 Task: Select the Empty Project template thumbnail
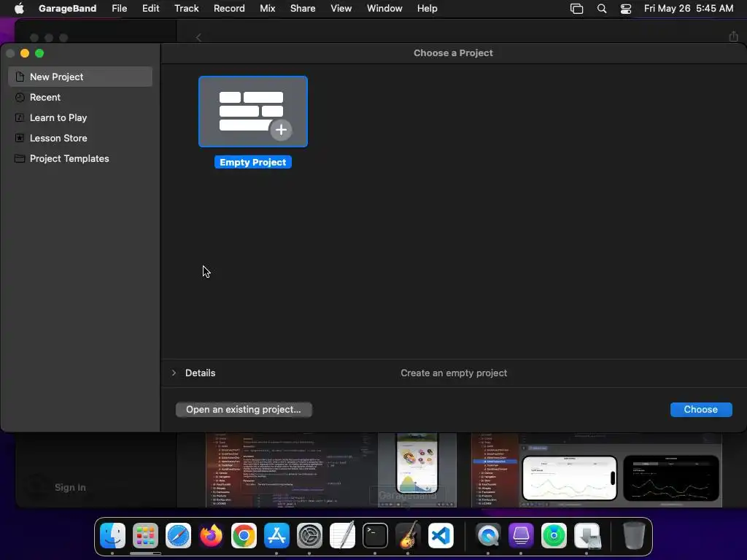point(253,112)
